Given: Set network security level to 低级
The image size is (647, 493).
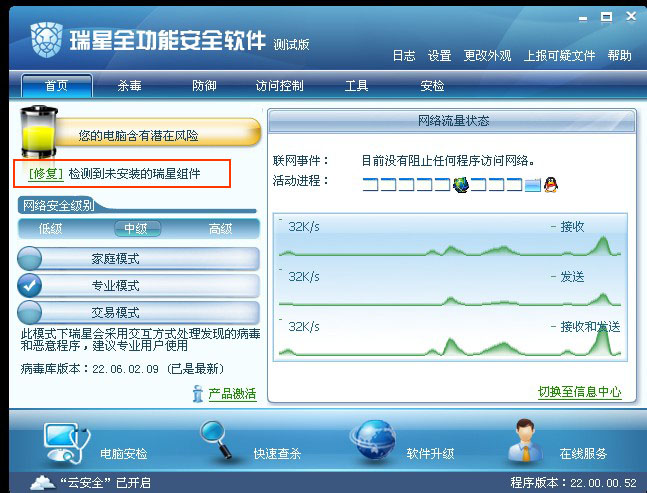Looking at the screenshot, I should pyautogui.click(x=50, y=229).
